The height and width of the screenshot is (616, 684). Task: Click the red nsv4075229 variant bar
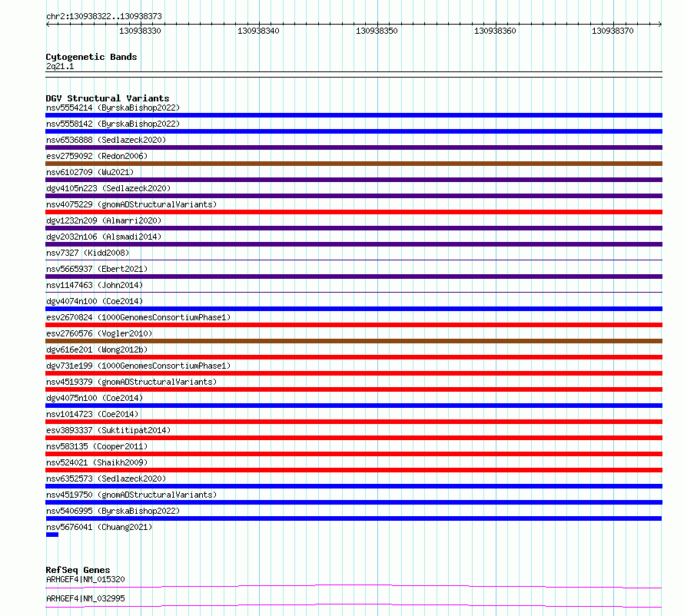[x=354, y=212]
